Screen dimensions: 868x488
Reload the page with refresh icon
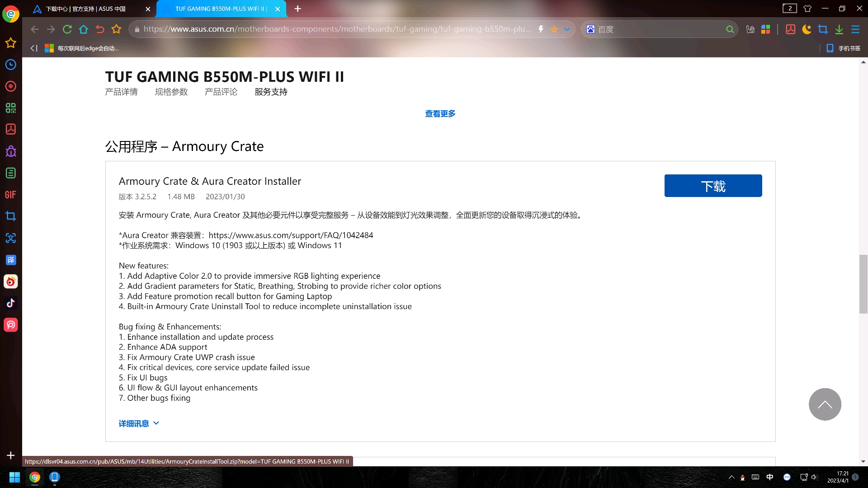point(67,29)
